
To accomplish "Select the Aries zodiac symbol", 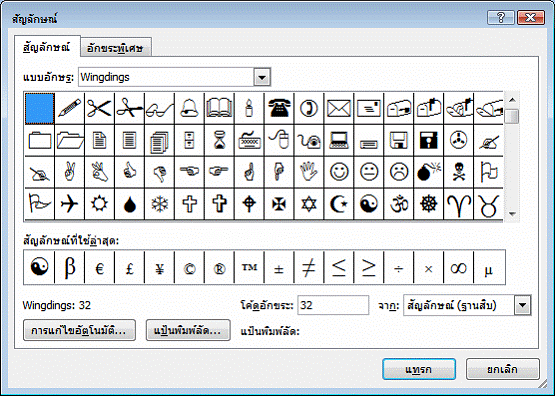I will [x=458, y=204].
